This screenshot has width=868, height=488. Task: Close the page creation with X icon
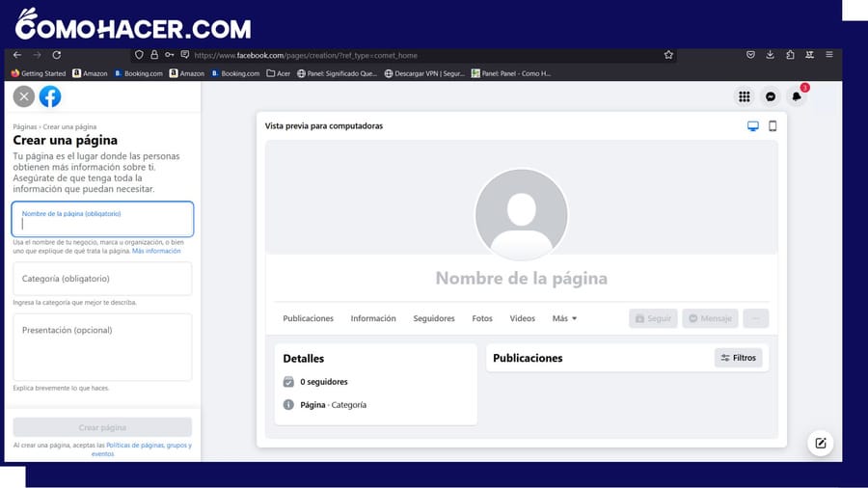tap(24, 96)
